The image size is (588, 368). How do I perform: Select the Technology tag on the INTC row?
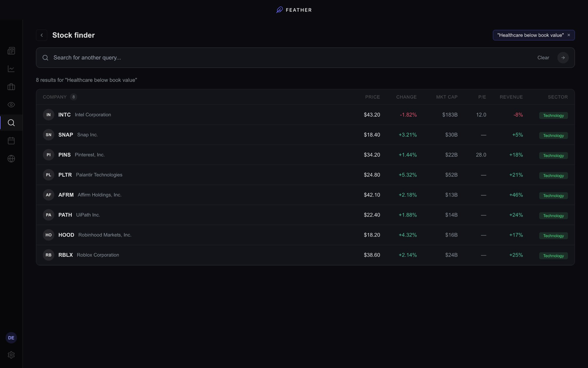pyautogui.click(x=553, y=115)
